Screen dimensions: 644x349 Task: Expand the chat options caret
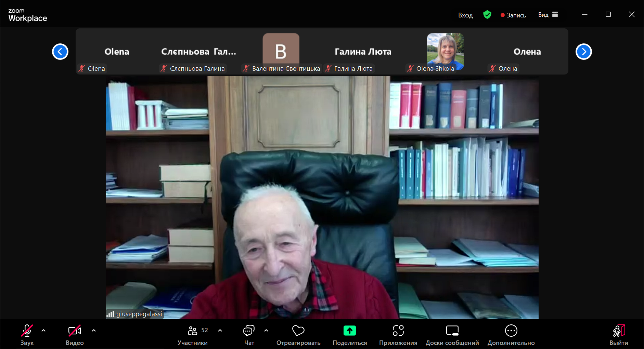[266, 331]
